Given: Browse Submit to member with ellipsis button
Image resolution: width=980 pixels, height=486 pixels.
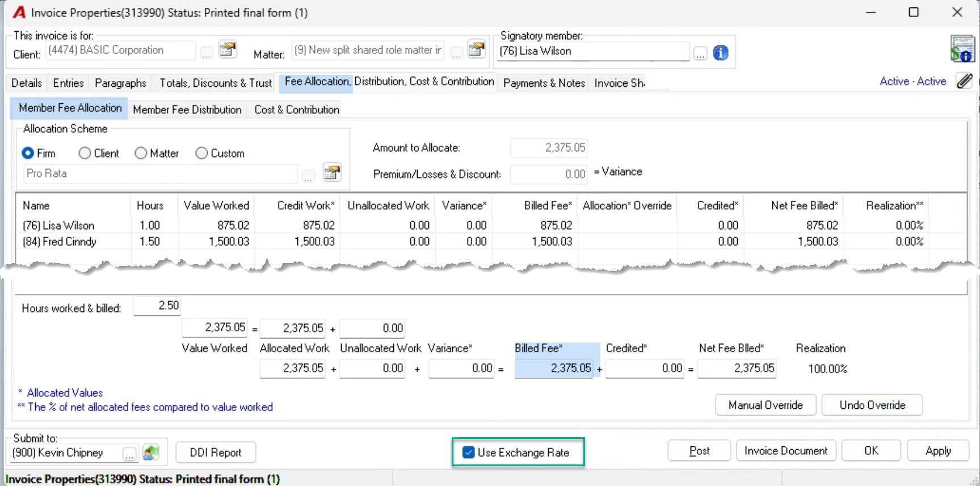Looking at the screenshot, I should point(130,454).
